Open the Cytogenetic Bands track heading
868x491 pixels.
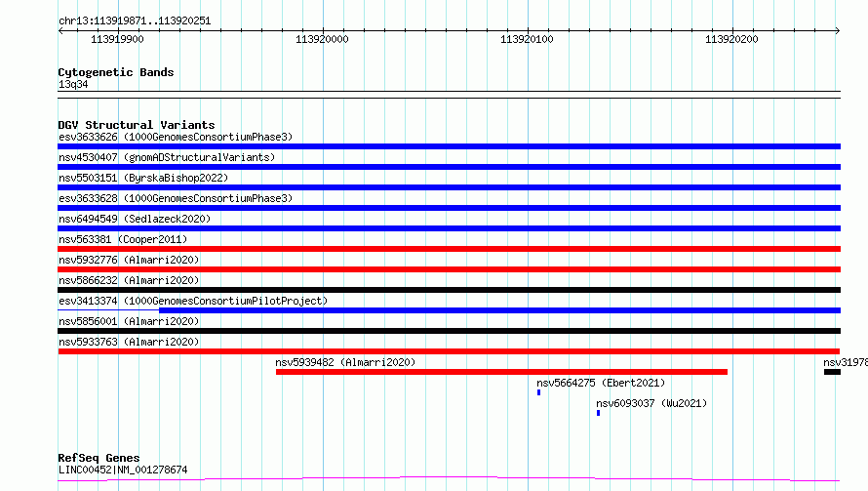click(x=116, y=72)
